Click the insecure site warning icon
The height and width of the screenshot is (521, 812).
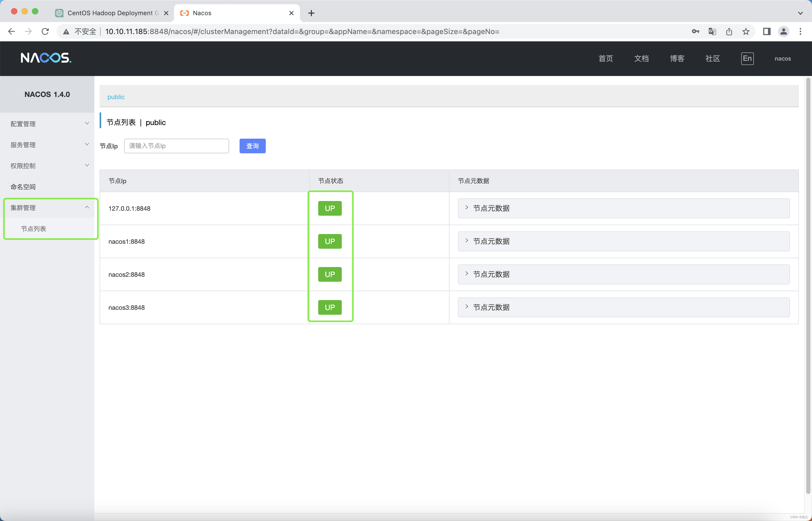pyautogui.click(x=66, y=31)
